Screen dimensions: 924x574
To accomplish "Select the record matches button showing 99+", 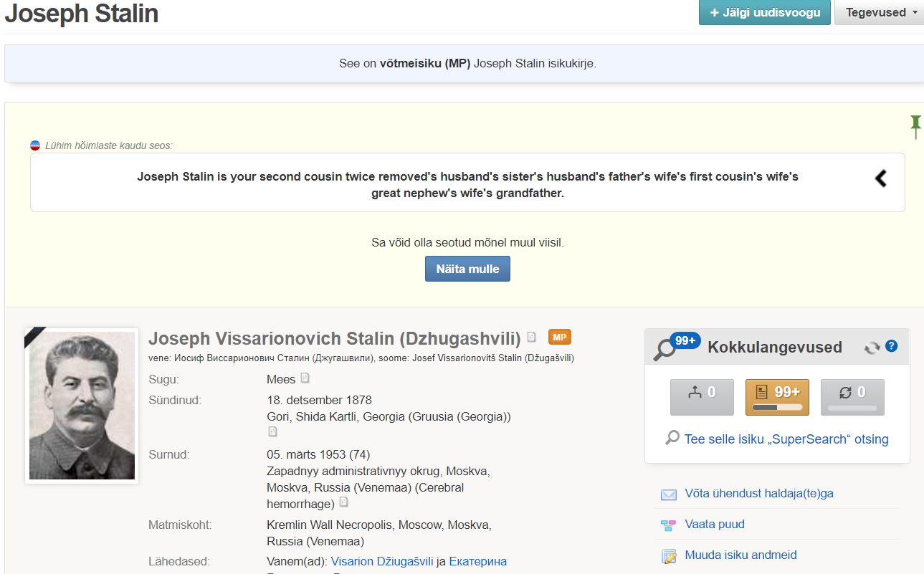I will pyautogui.click(x=777, y=397).
